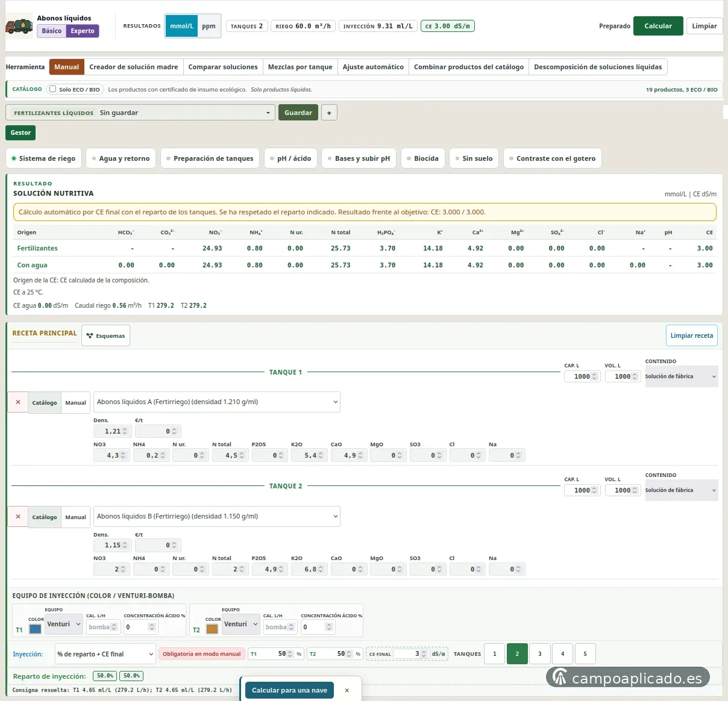Select Experto mode
Screen dimensions: 728x701
pyautogui.click(x=83, y=31)
